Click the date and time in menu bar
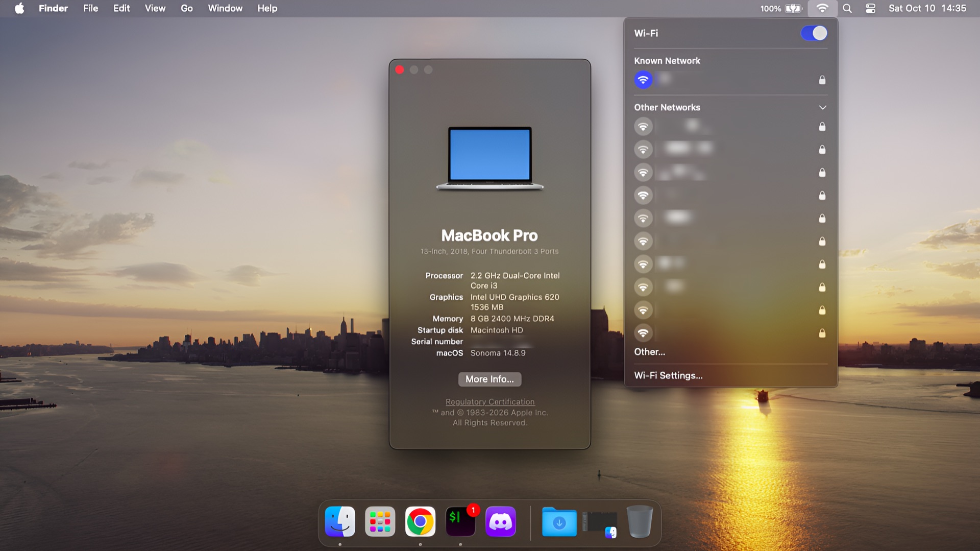 pyautogui.click(x=927, y=8)
